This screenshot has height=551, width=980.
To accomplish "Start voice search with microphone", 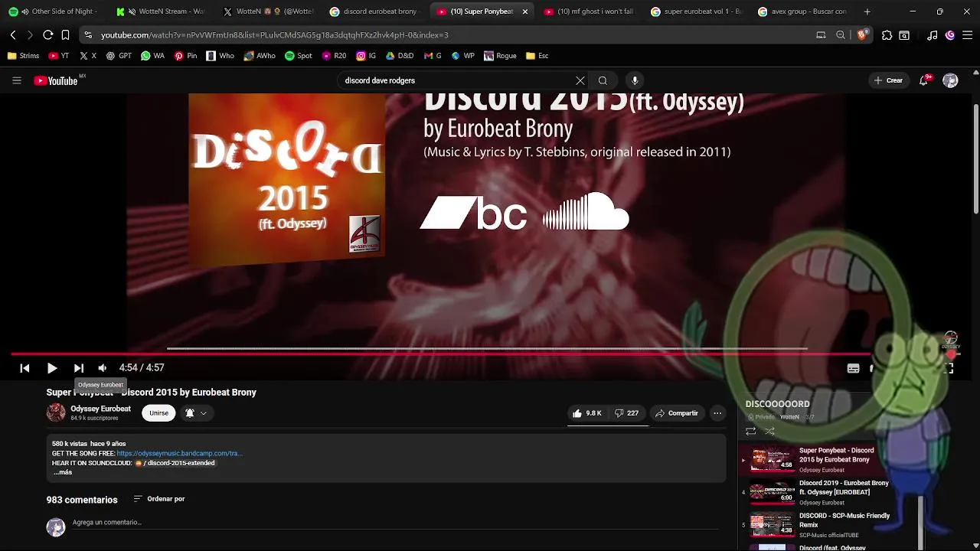I will (635, 80).
